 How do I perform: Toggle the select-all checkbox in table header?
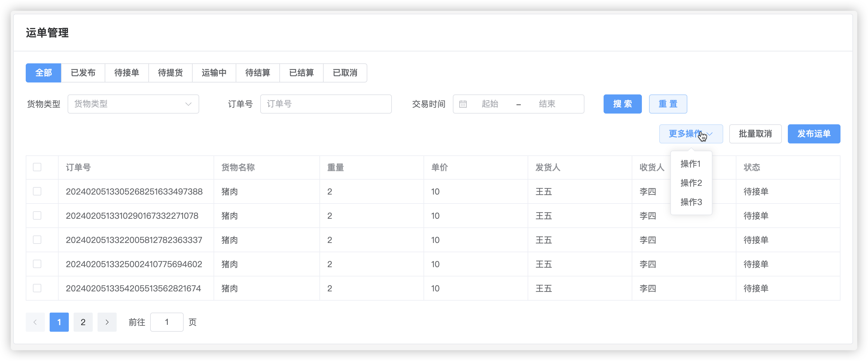coord(37,167)
